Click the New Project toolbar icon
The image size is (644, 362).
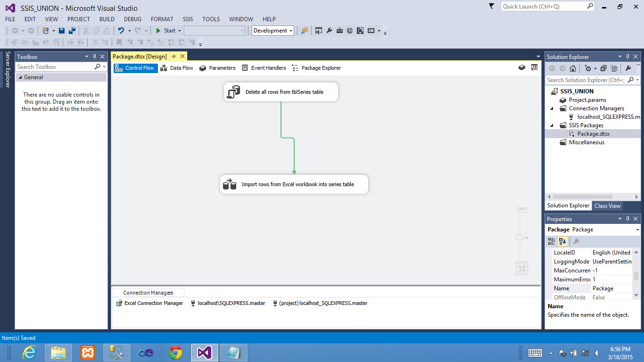pos(46,31)
